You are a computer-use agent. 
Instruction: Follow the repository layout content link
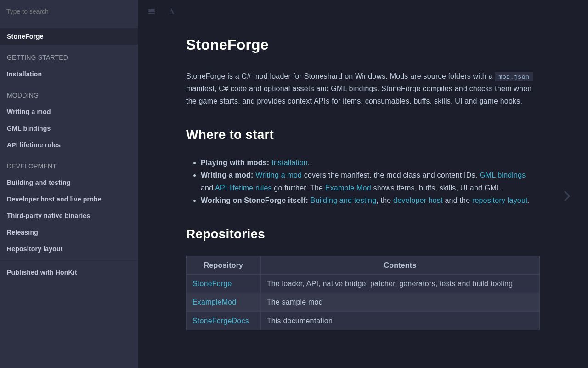500,201
